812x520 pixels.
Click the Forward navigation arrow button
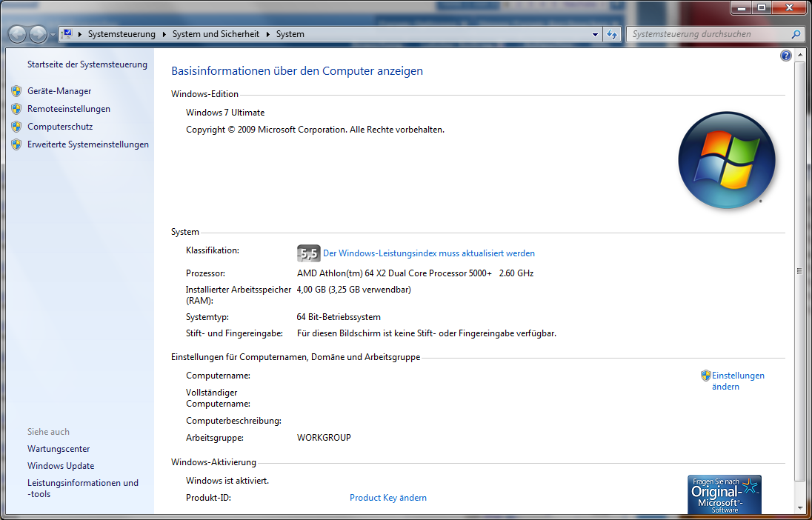coord(38,35)
